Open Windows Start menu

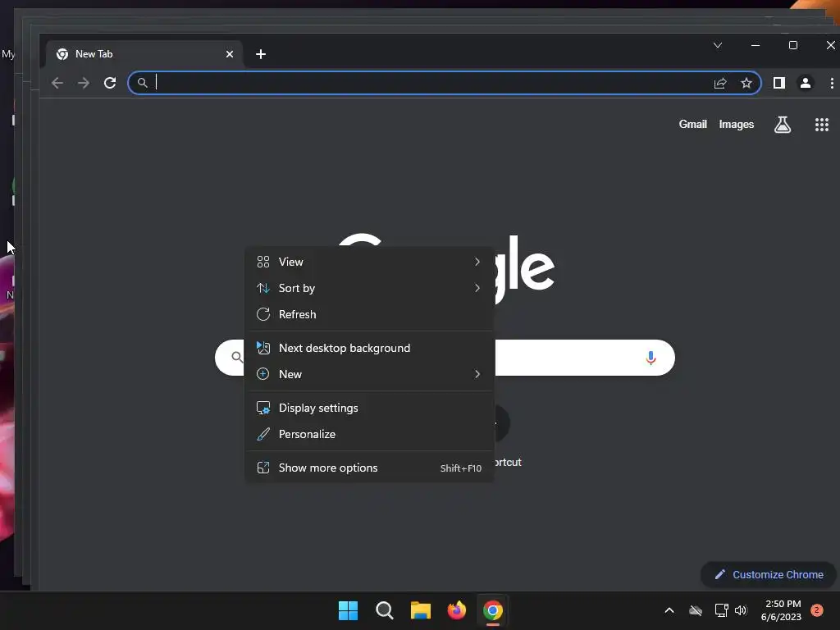348,610
